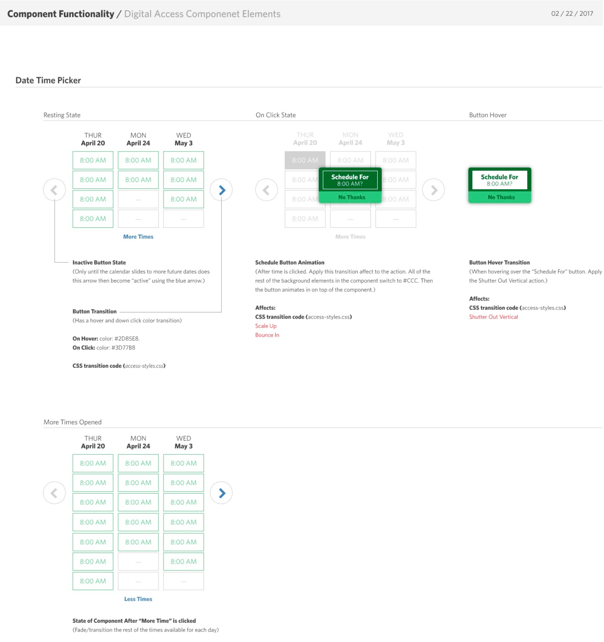This screenshot has height=642, width=604.
Task: Collapse the list with the Less Times link
Action: point(138,599)
